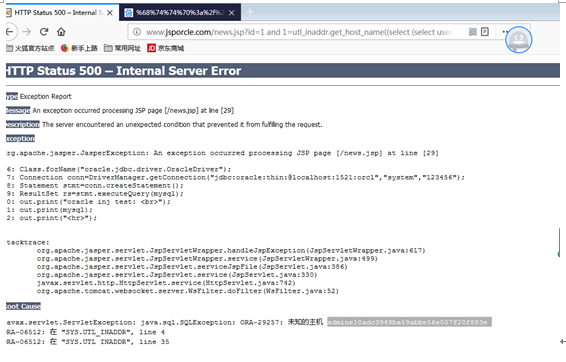Click the conn.createStatement code line
The image size is (566, 362).
click(95, 186)
